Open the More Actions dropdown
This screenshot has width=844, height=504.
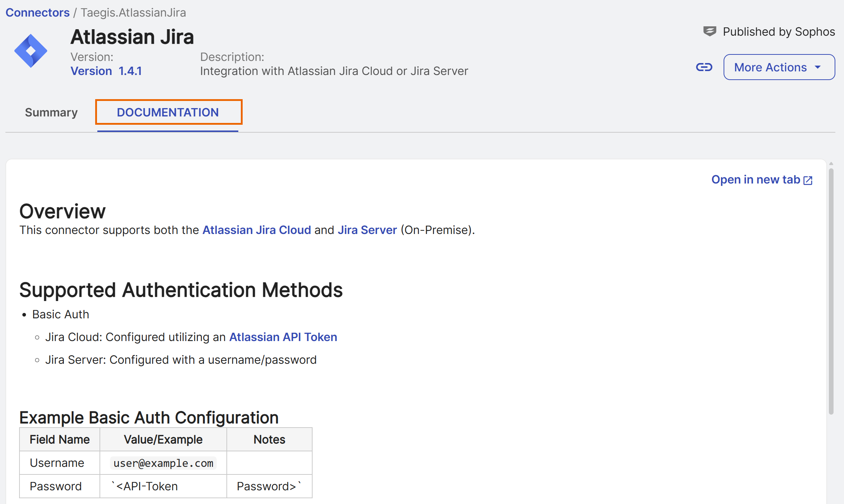(779, 67)
